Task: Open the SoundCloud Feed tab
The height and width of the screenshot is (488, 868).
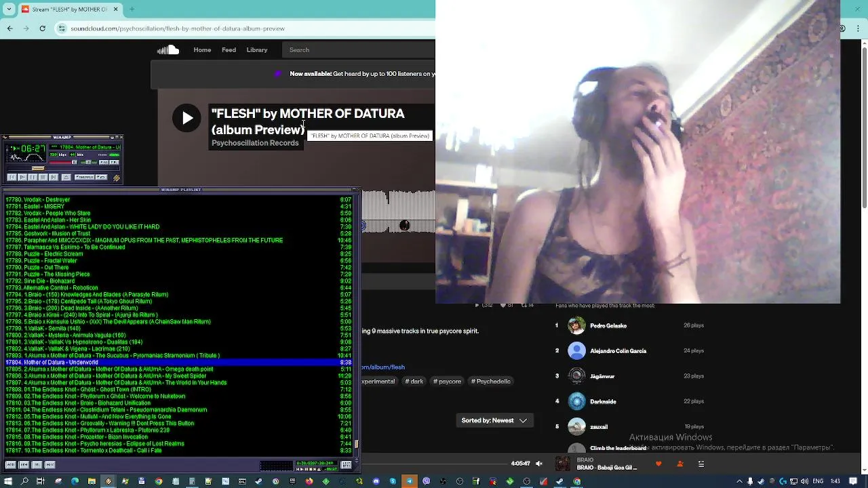Action: tap(229, 49)
